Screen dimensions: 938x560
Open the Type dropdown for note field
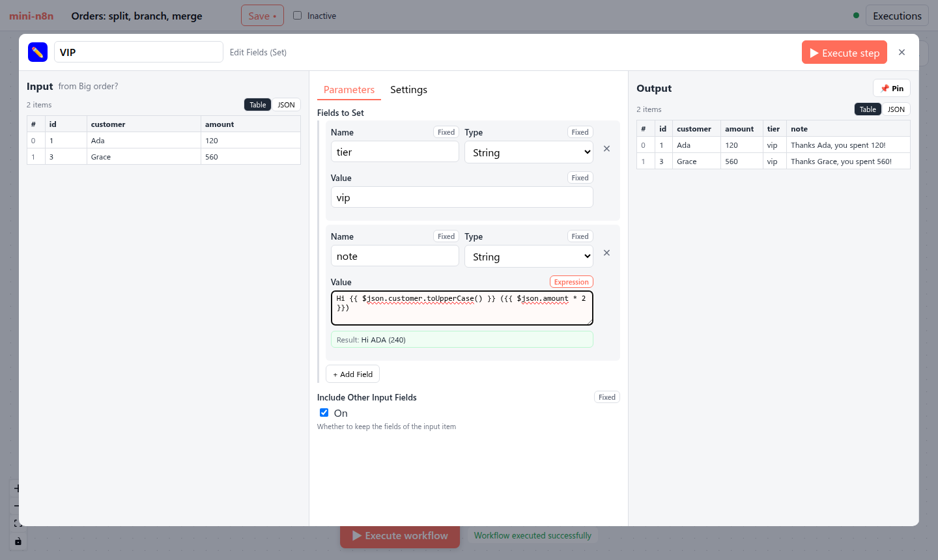[529, 257]
